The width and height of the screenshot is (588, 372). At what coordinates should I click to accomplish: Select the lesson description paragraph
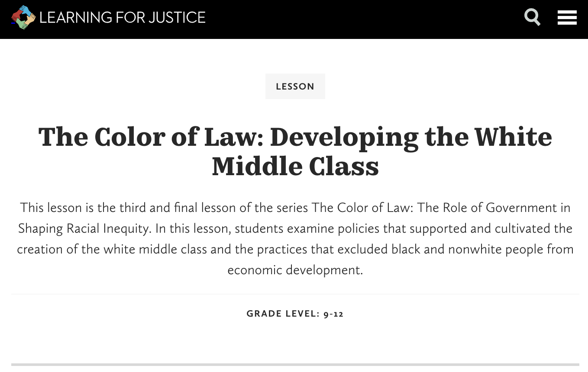pyautogui.click(x=295, y=238)
